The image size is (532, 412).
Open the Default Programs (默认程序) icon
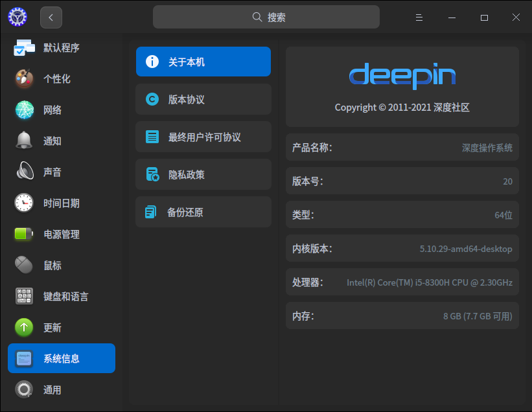pyautogui.click(x=24, y=48)
